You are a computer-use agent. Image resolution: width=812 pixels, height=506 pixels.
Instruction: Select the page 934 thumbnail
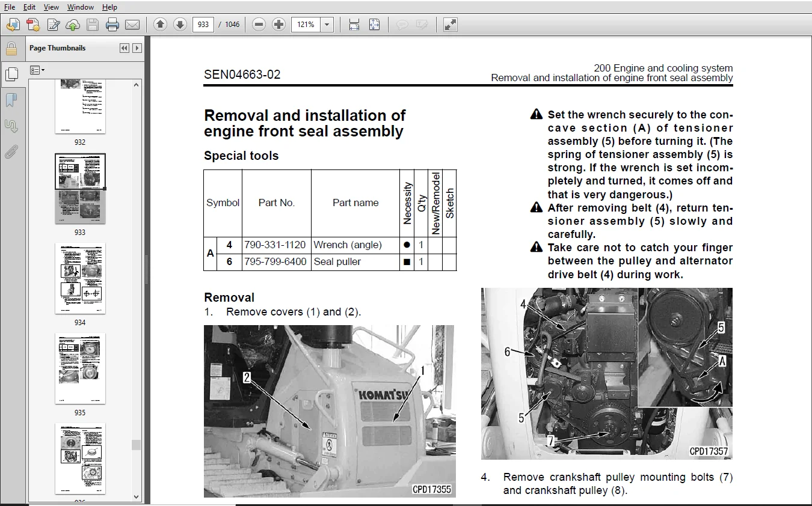pos(80,278)
